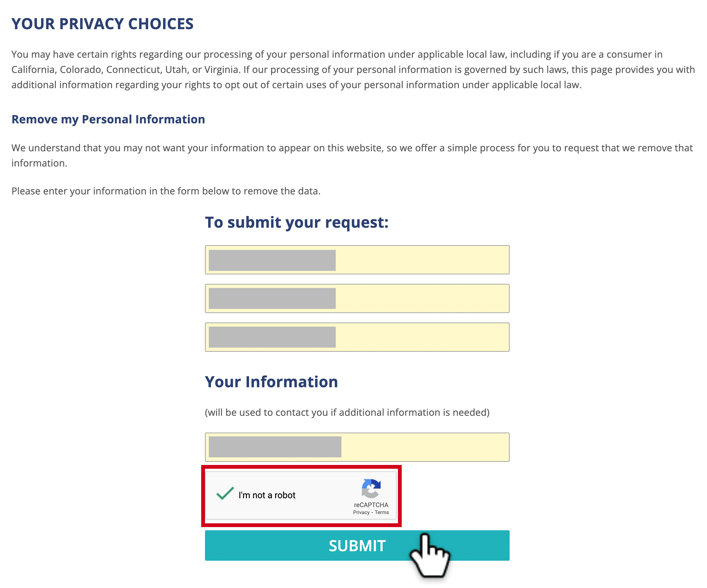Screen dimensions: 707x588
Task: Click the To submit your request heading
Action: tap(297, 222)
